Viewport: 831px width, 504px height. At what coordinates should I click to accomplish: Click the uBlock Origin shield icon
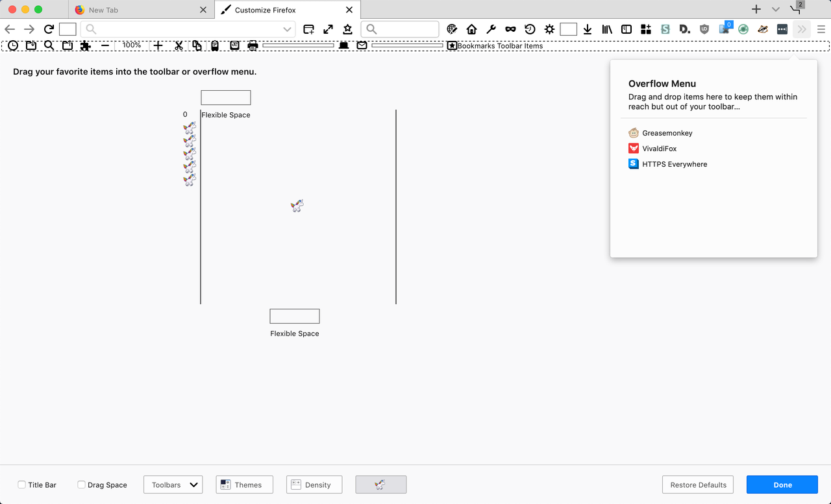coord(704,29)
